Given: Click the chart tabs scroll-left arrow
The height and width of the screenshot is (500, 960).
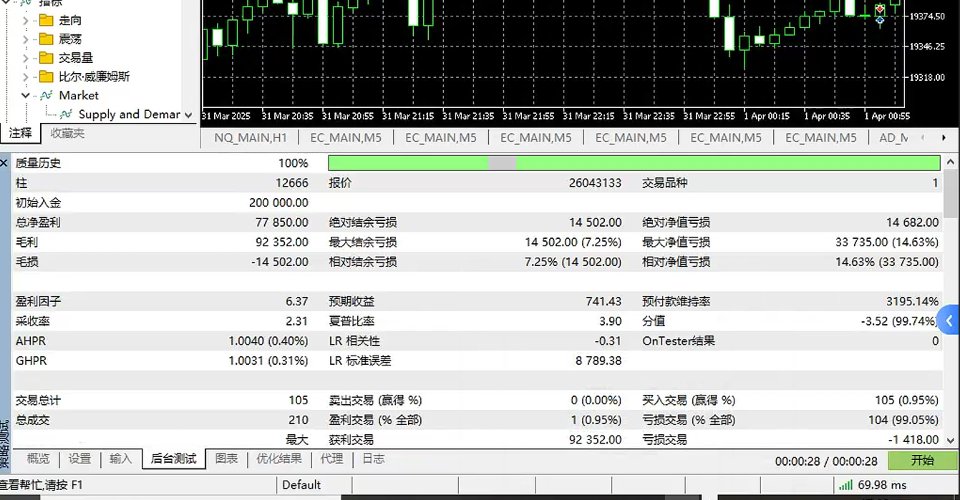Looking at the screenshot, I should coord(923,138).
